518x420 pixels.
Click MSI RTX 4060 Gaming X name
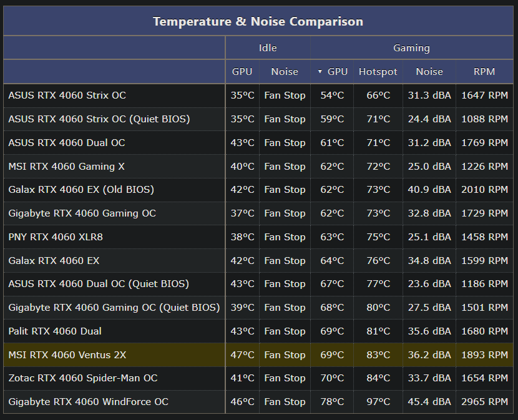66,166
